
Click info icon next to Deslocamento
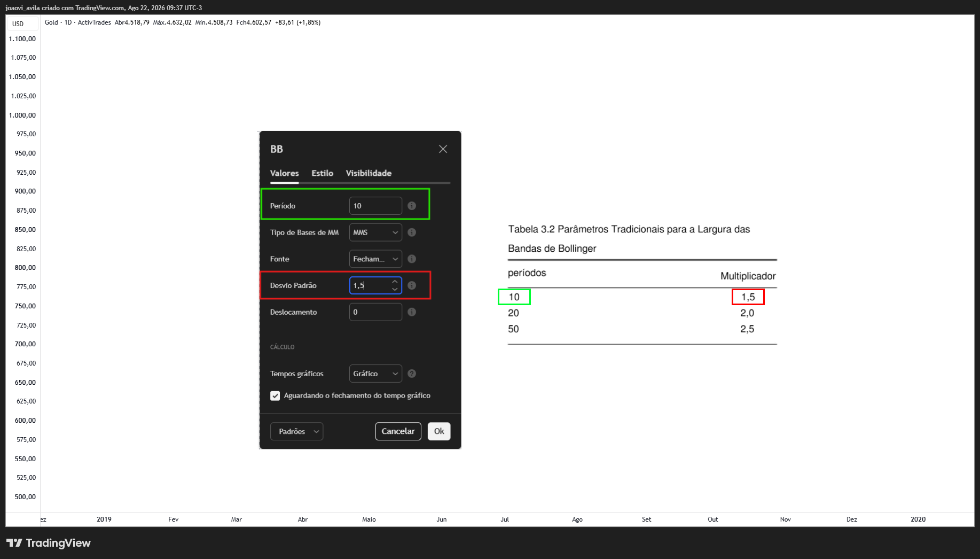412,312
